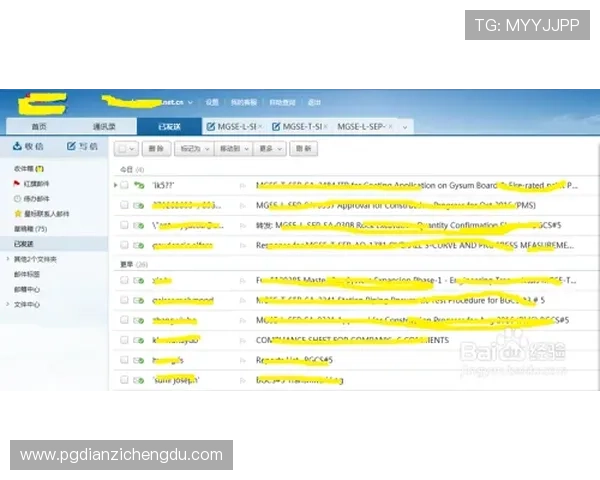Select the 已发送 tab
600x480 pixels.
click(170, 127)
